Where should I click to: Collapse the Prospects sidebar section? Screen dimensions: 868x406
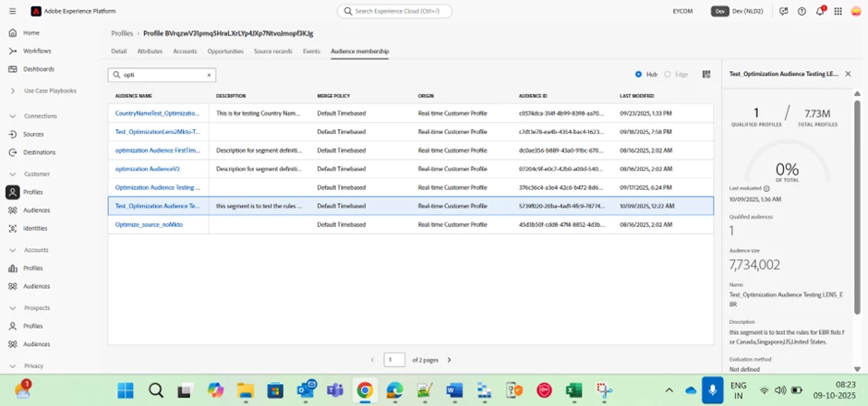click(x=13, y=307)
